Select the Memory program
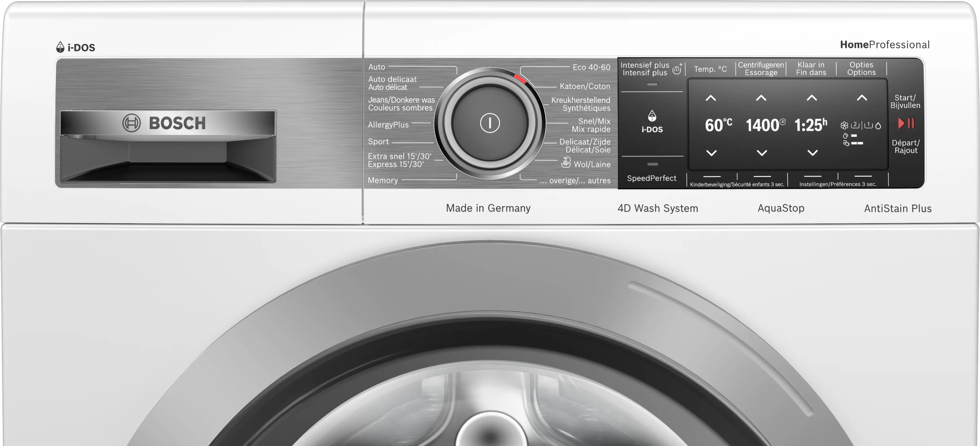The width and height of the screenshot is (980, 446). (383, 180)
